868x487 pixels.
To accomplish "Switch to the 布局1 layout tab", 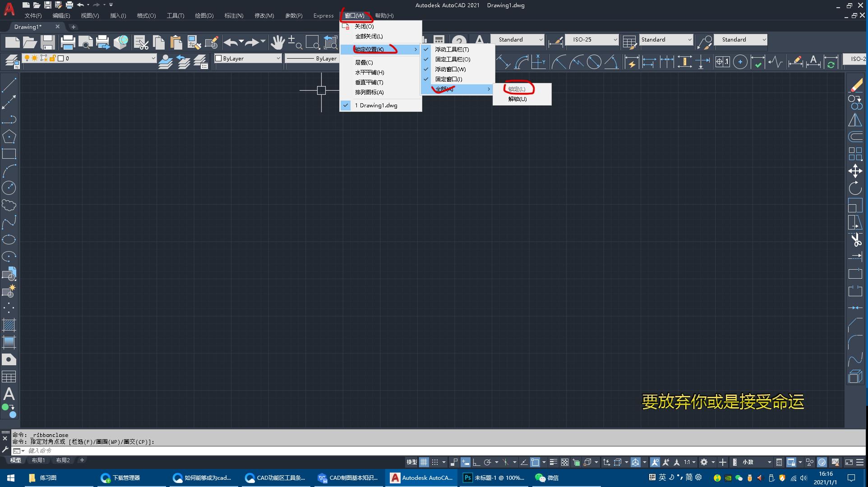I will pyautogui.click(x=38, y=460).
